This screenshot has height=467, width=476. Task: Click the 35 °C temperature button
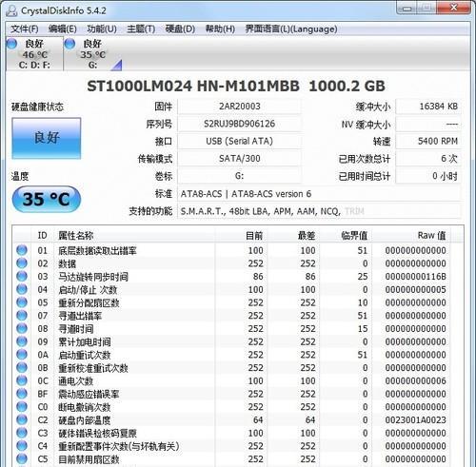click(x=47, y=199)
